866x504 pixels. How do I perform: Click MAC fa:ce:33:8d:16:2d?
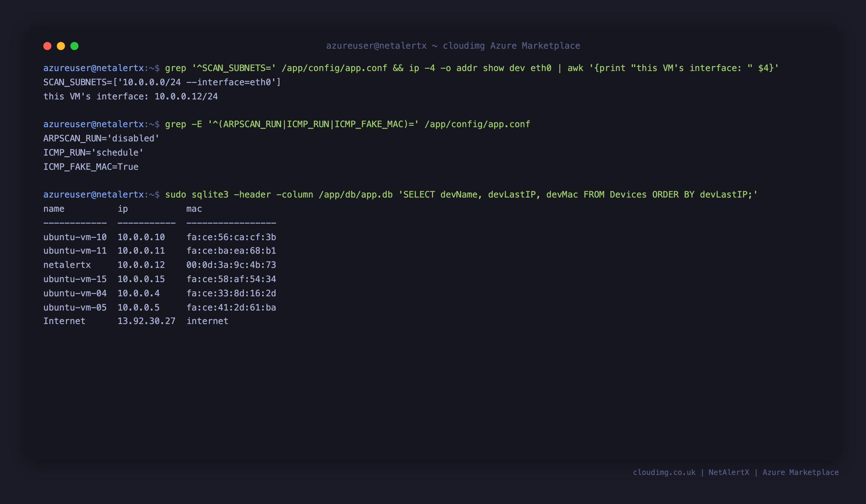(x=231, y=293)
